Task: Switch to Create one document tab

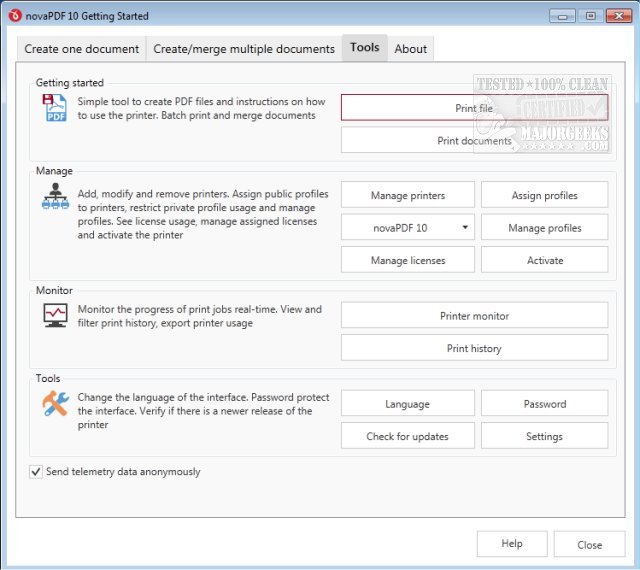Action: [x=83, y=49]
